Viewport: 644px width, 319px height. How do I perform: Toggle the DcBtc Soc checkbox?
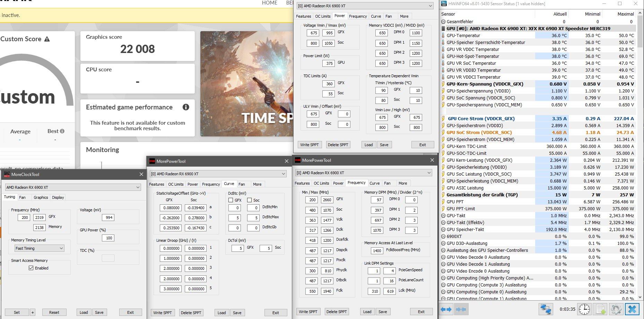coord(249,200)
